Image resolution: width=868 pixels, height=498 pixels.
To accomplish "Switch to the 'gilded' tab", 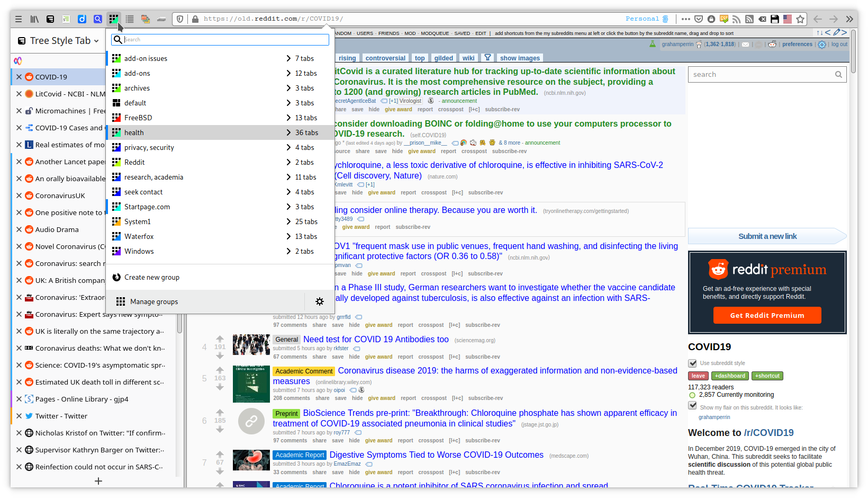I will [444, 58].
